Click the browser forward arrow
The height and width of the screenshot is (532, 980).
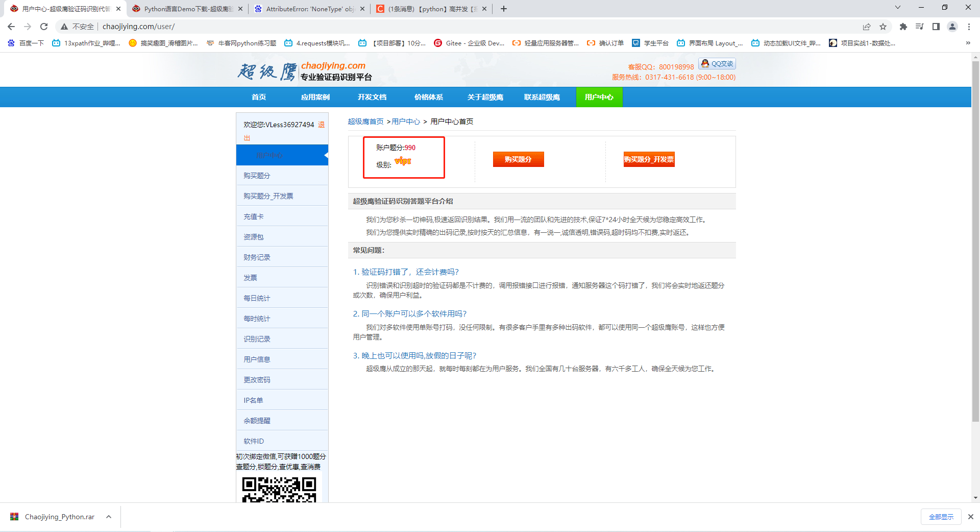point(28,27)
